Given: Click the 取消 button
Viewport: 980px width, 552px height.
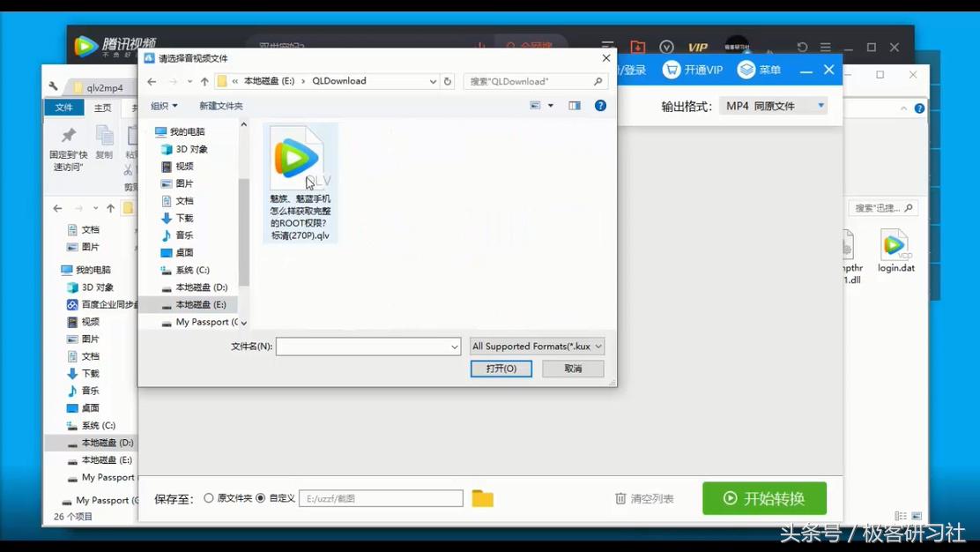Looking at the screenshot, I should pyautogui.click(x=573, y=369).
